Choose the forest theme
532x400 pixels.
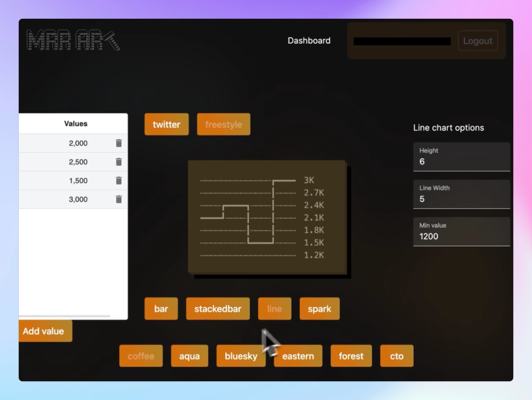[x=351, y=356]
